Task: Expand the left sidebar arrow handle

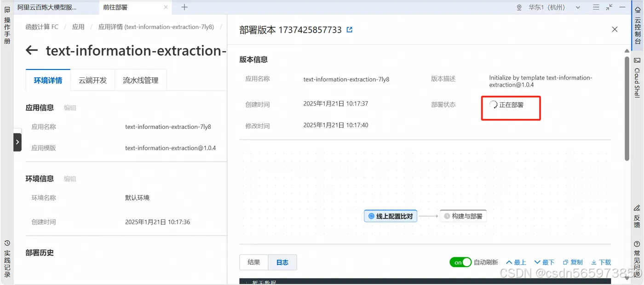Action: point(17,142)
